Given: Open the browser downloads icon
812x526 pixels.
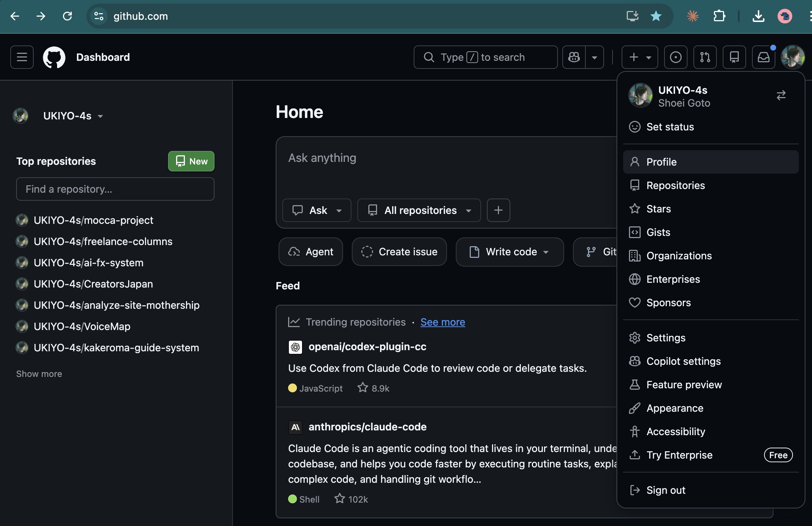Looking at the screenshot, I should coord(759,16).
